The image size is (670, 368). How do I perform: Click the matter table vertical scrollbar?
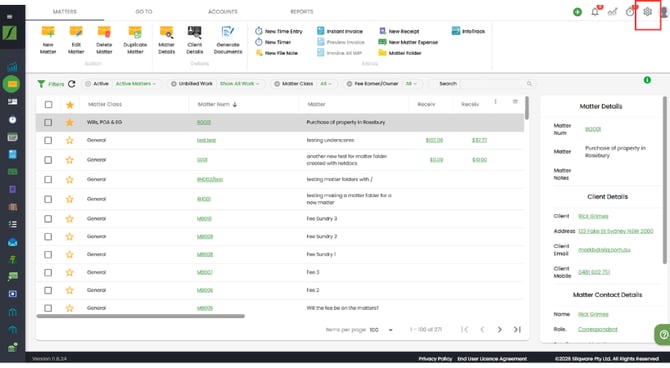pyautogui.click(x=527, y=108)
